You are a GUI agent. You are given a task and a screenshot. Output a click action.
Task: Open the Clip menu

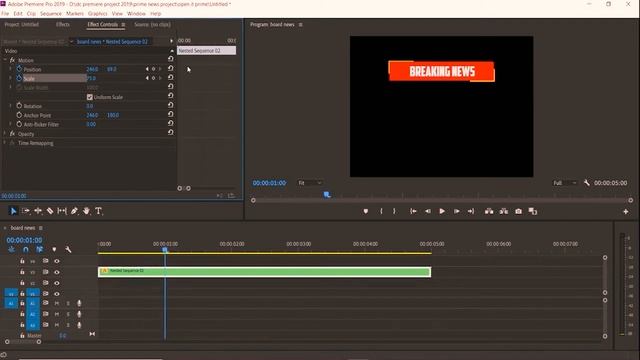[31, 13]
